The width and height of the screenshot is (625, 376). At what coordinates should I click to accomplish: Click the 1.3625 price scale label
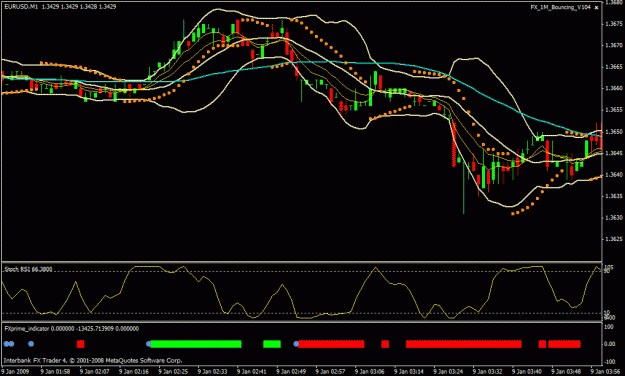coord(614,239)
